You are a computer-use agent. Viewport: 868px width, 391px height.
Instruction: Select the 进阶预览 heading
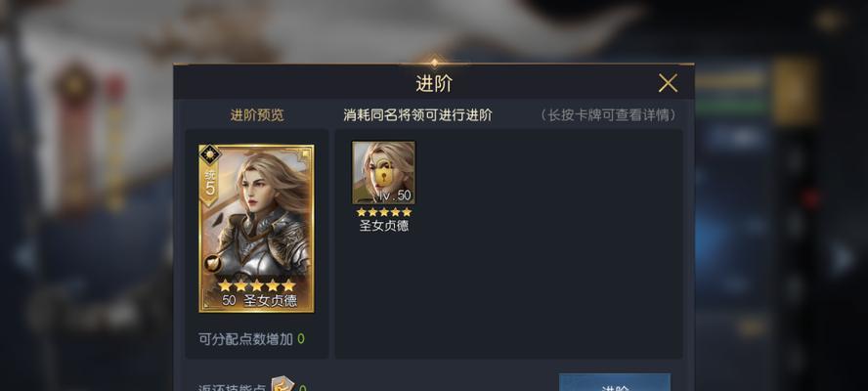tap(257, 115)
